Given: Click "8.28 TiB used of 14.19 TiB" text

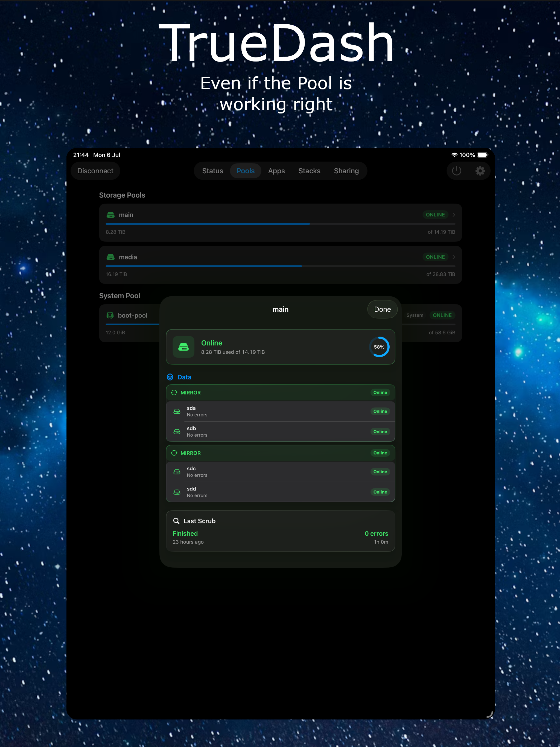Looking at the screenshot, I should [233, 352].
